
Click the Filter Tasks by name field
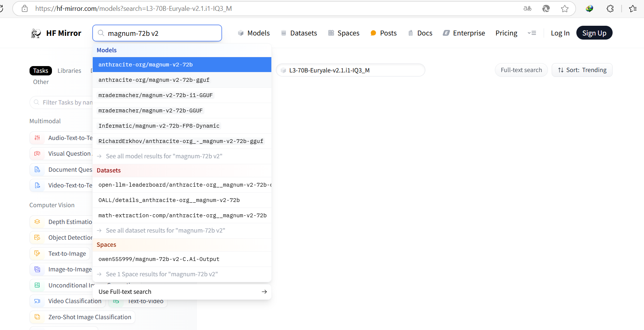(62, 102)
